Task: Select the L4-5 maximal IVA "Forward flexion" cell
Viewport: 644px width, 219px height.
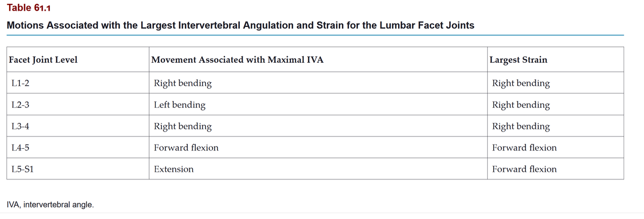Action: [186, 148]
